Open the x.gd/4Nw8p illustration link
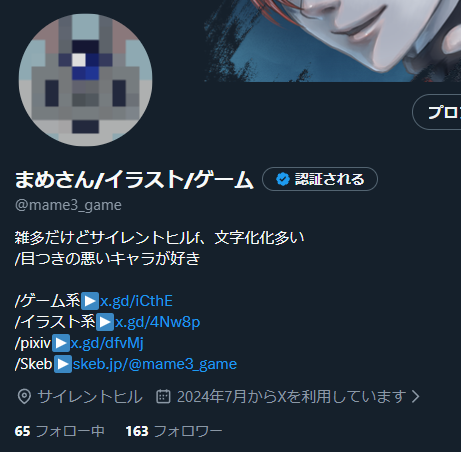This screenshot has width=461, height=452. pyautogui.click(x=158, y=322)
